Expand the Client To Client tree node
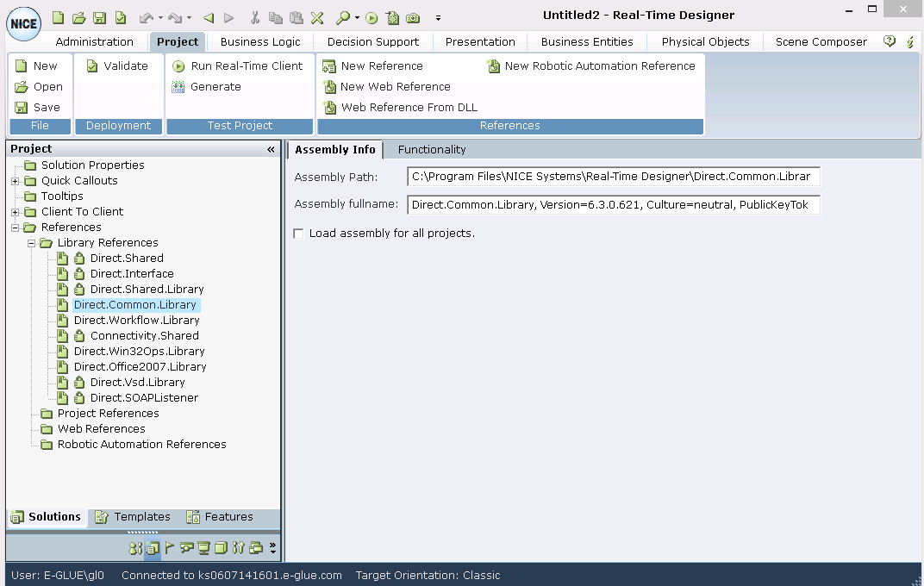Viewport: 924px width, 586px height. coord(16,212)
